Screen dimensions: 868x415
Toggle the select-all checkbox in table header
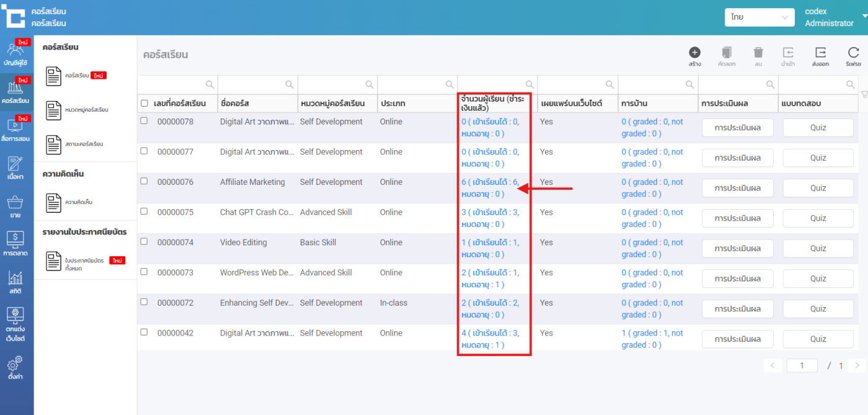click(144, 104)
